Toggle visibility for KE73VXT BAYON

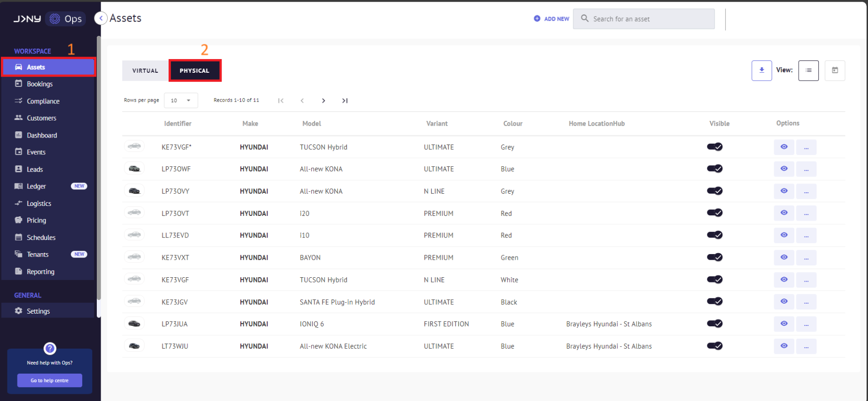coord(715,257)
